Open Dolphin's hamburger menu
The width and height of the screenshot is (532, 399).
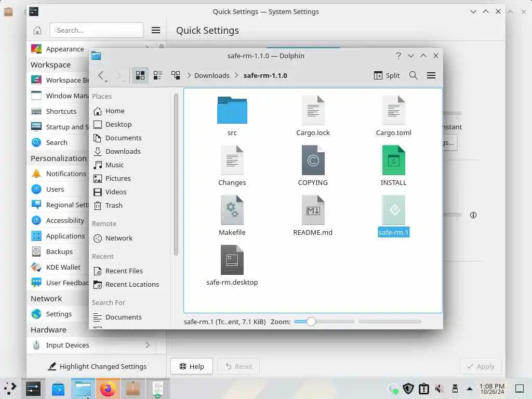click(431, 75)
